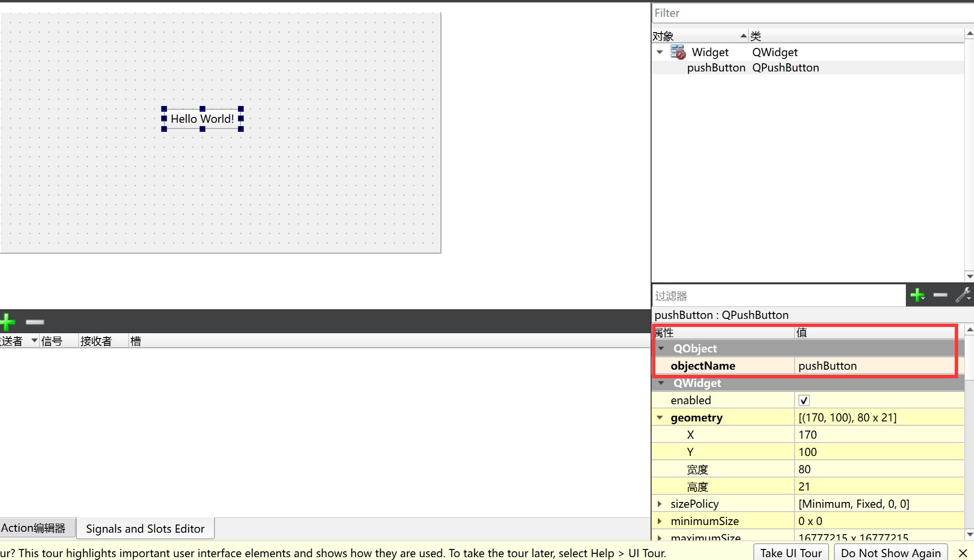Click Do Not Show Again button
Screen dimensions: 974x560
tap(893, 552)
